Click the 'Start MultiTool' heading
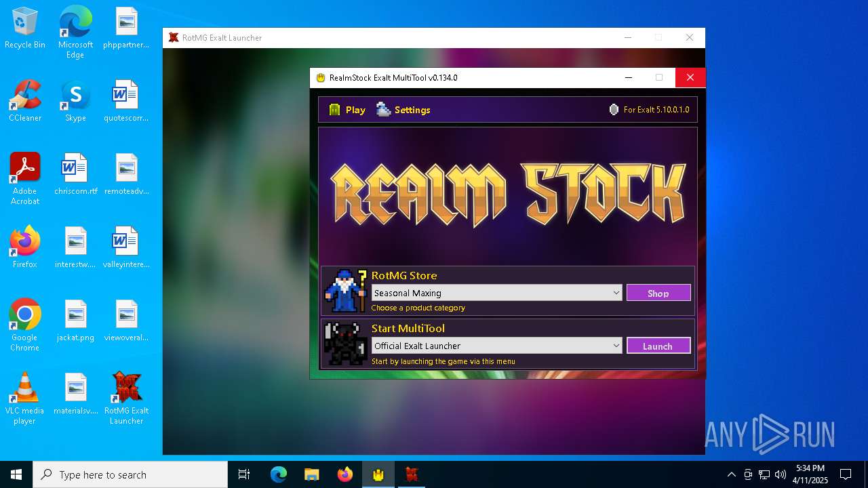The height and width of the screenshot is (488, 868). [x=408, y=328]
